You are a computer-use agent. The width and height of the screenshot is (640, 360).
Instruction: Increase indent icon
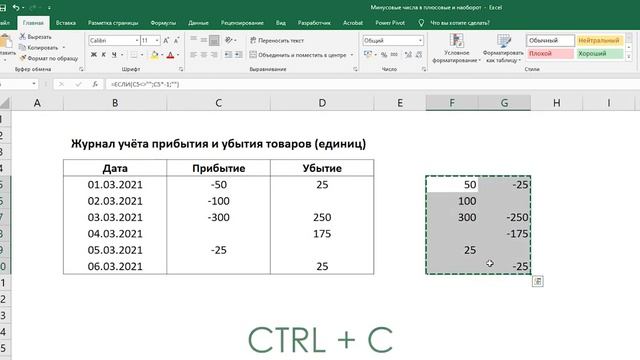[x=238, y=55]
